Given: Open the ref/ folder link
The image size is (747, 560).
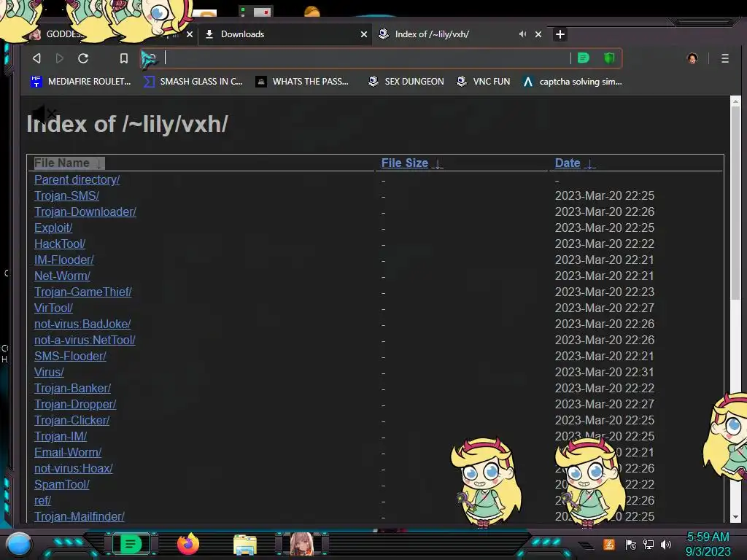Looking at the screenshot, I should click(x=42, y=500).
